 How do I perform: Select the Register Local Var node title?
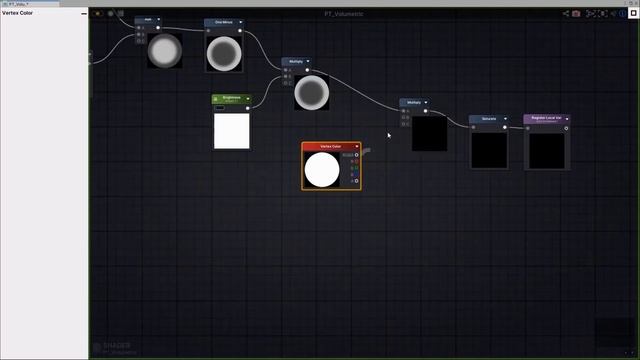click(546, 119)
